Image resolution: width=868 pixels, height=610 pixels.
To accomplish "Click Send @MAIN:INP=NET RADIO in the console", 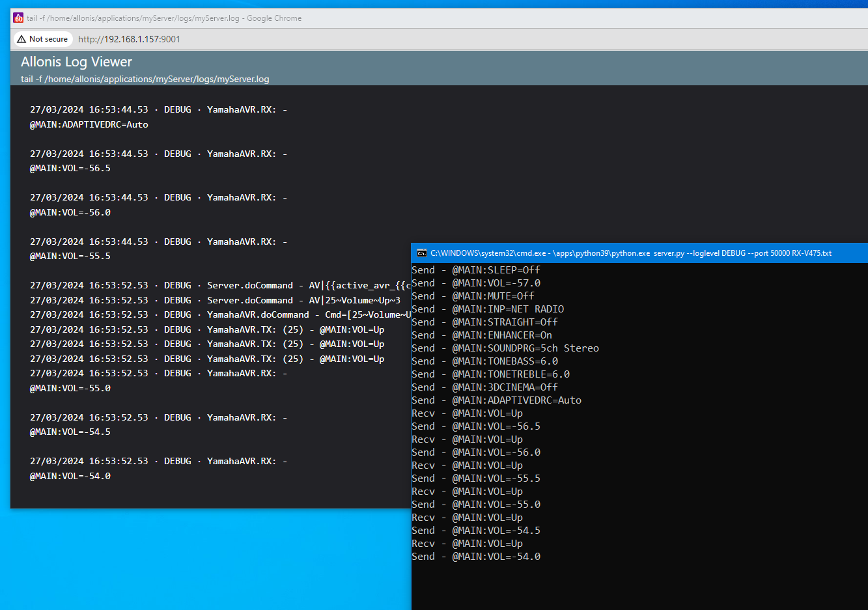I will tap(488, 309).
